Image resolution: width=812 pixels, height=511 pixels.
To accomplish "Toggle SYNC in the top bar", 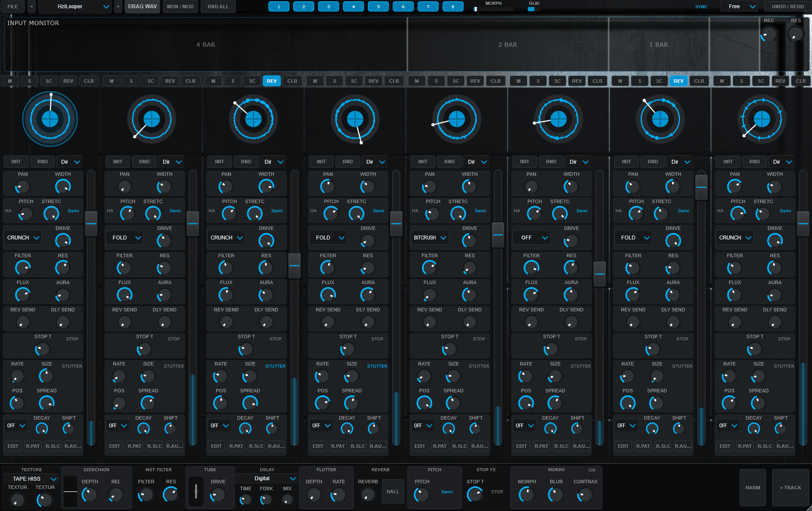I will coord(701,6).
